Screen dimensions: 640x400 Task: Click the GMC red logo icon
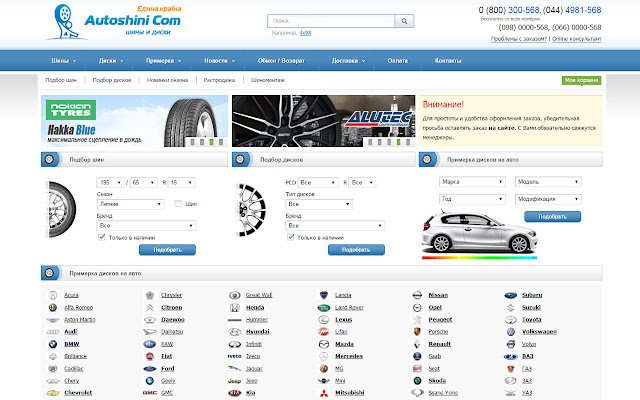[x=150, y=393]
